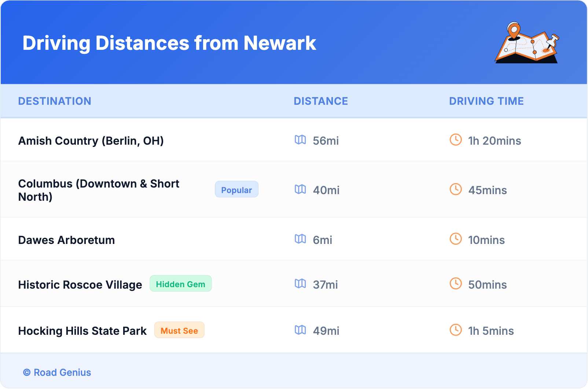Screen dimensions: 588x389
Task: Click the Hidden Gem badge
Action: pyautogui.click(x=180, y=284)
